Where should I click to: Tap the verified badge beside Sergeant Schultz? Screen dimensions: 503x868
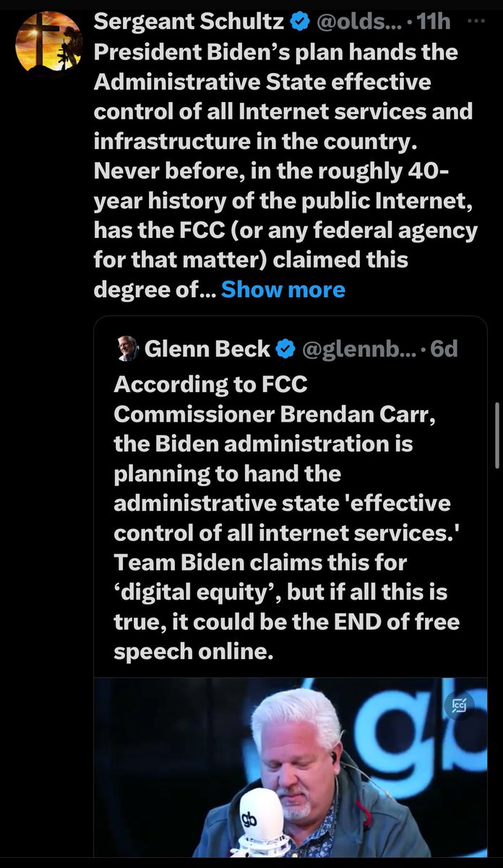(x=300, y=22)
